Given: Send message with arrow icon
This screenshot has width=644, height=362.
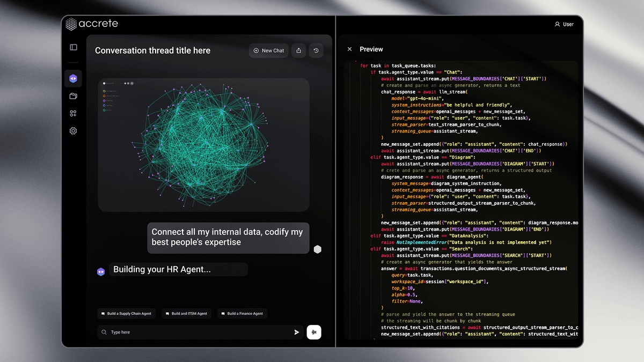Looking at the screenshot, I should (x=297, y=332).
